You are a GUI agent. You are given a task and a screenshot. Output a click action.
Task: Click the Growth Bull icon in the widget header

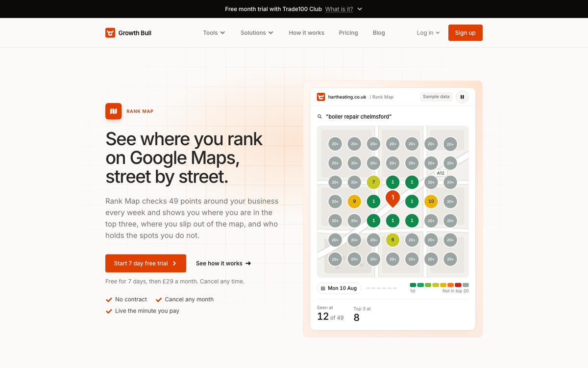point(321,97)
